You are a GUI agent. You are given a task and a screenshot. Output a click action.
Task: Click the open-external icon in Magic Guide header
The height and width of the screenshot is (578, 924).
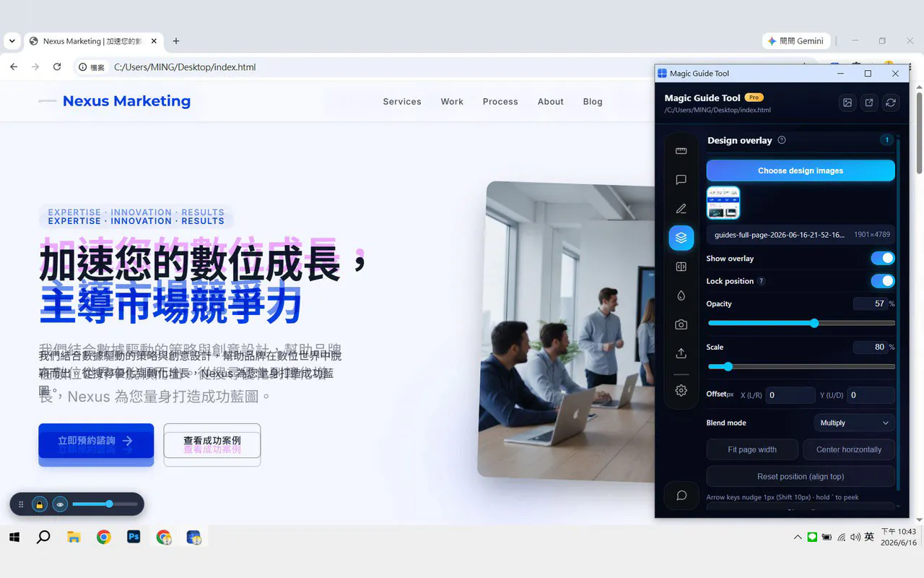tap(869, 103)
